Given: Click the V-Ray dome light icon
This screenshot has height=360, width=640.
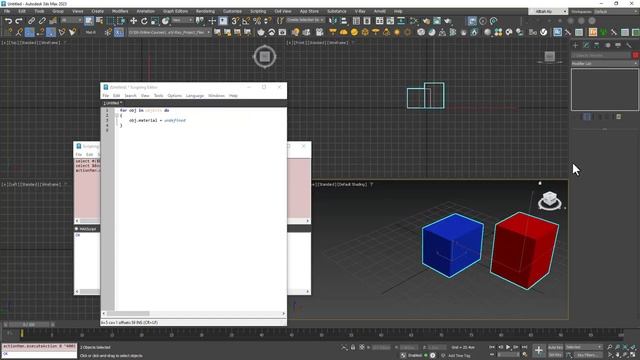Looking at the screenshot, I should point(344,32).
